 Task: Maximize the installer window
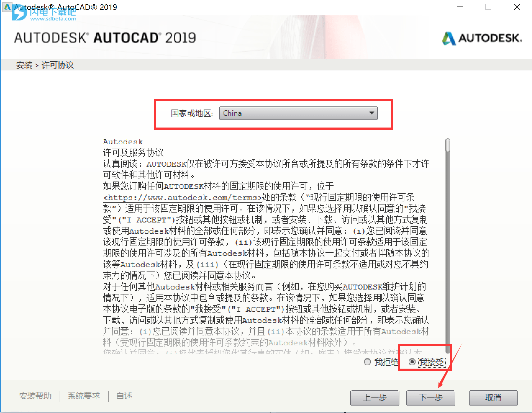pyautogui.click(x=488, y=7)
